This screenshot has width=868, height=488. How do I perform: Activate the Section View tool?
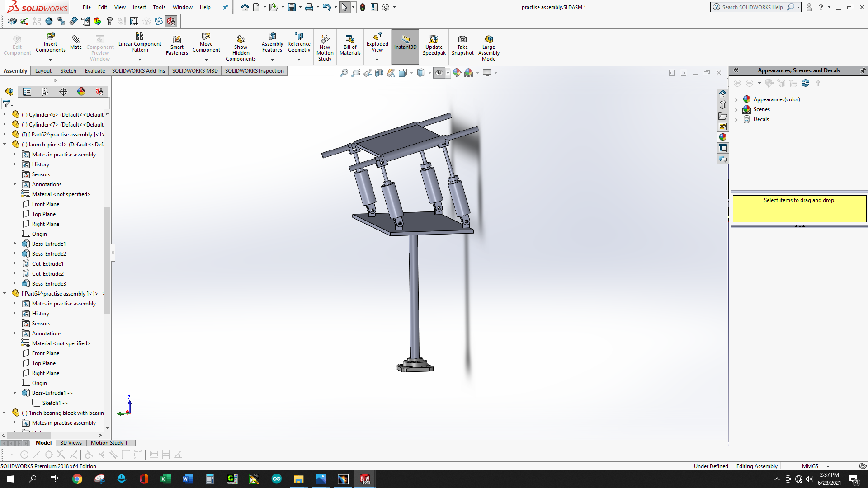pos(379,73)
